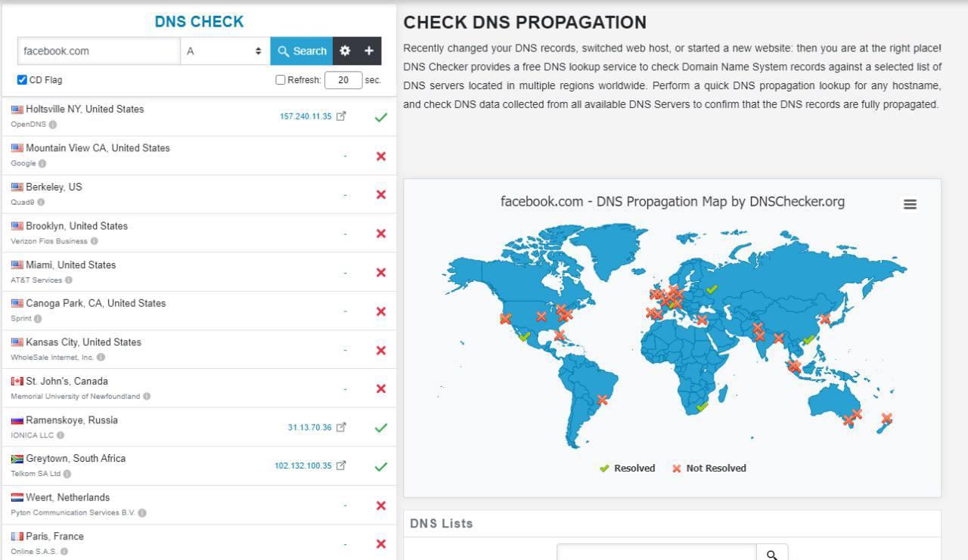Click the DNS Lists search magnifier icon

[x=771, y=555]
